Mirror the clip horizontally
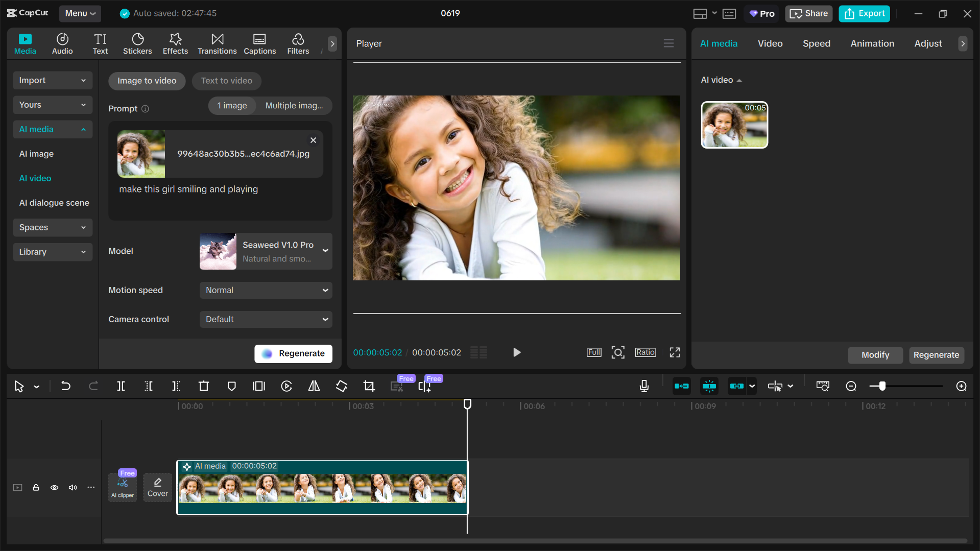The width and height of the screenshot is (980, 551). (314, 386)
